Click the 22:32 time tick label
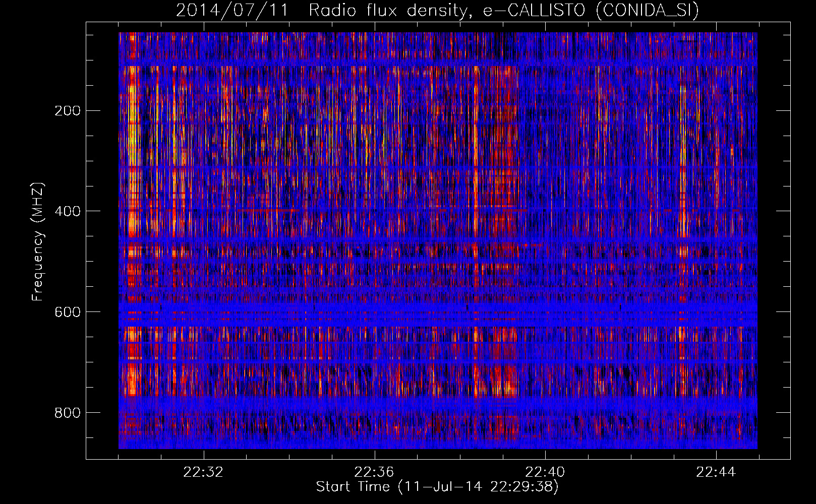Screen dimensions: 816x504 [203, 472]
